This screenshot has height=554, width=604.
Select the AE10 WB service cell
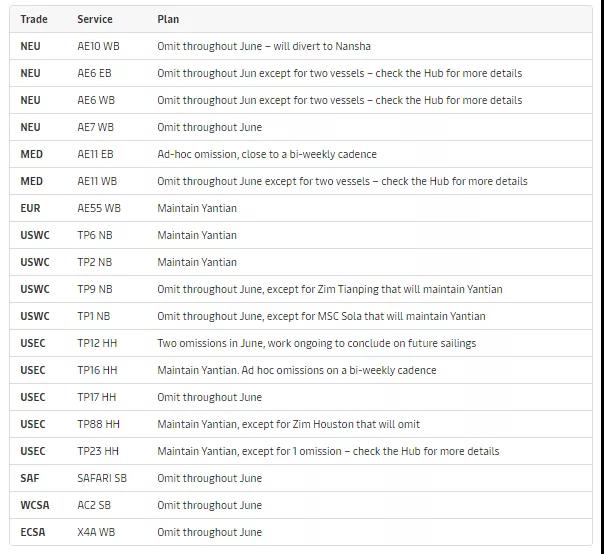click(x=97, y=46)
